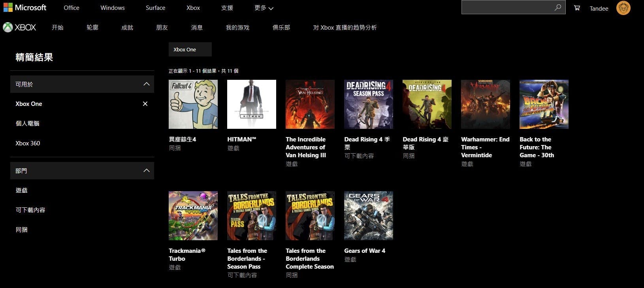Open the Trackmania Turbo cover thumbnail

[x=193, y=216]
